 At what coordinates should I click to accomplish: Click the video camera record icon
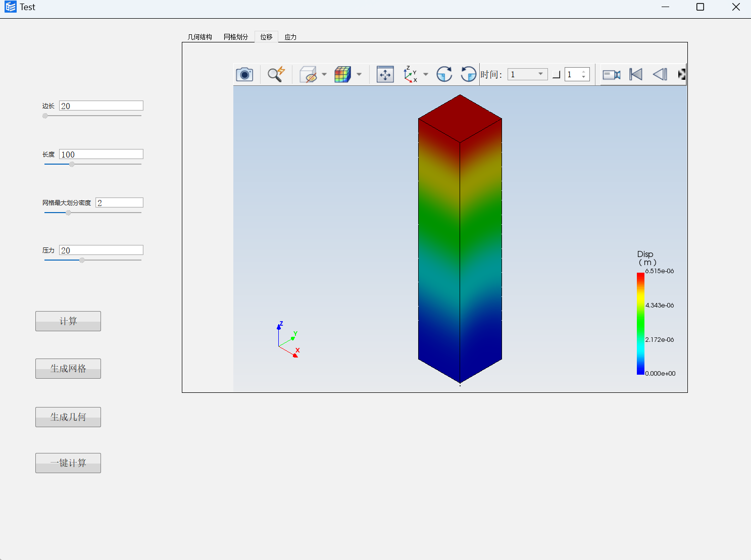coord(612,75)
